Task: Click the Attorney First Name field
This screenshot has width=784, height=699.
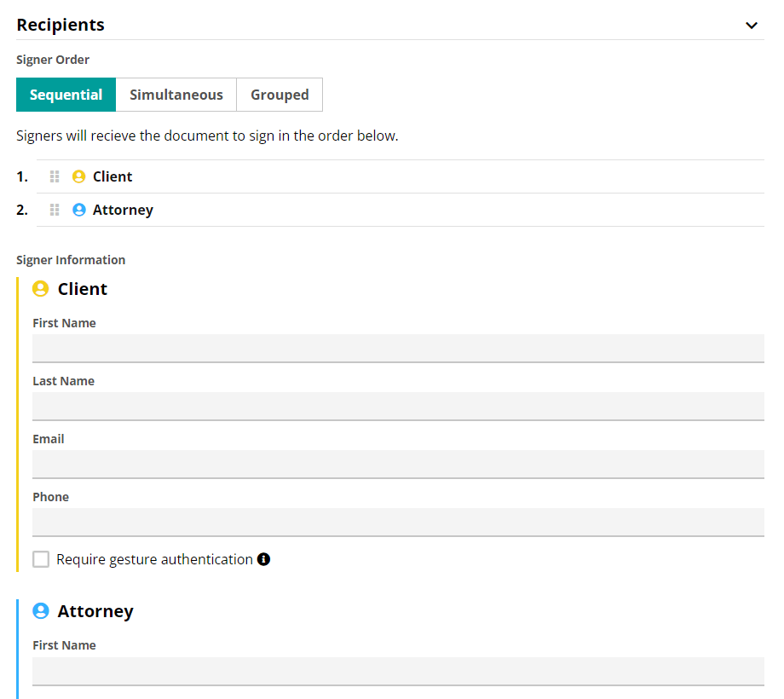Action: (x=398, y=671)
